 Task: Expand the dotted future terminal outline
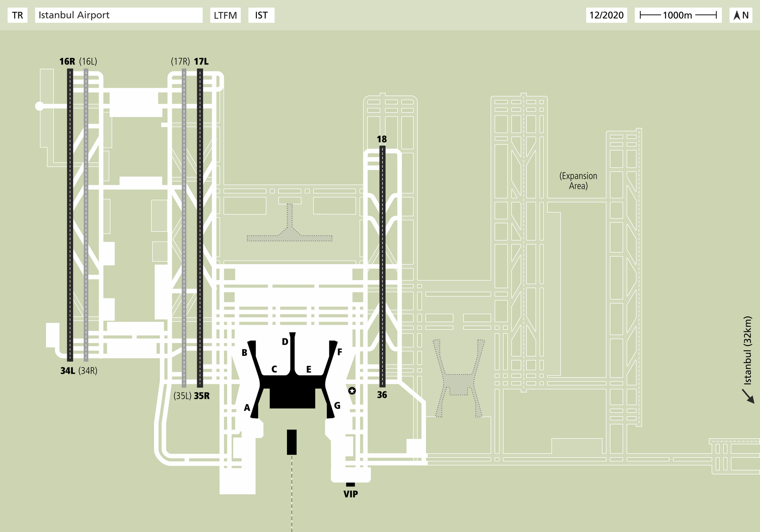(x=459, y=384)
